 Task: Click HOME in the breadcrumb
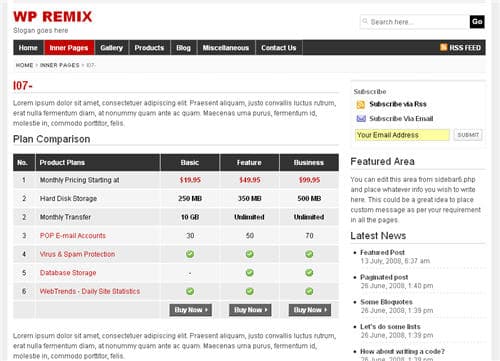(24, 65)
